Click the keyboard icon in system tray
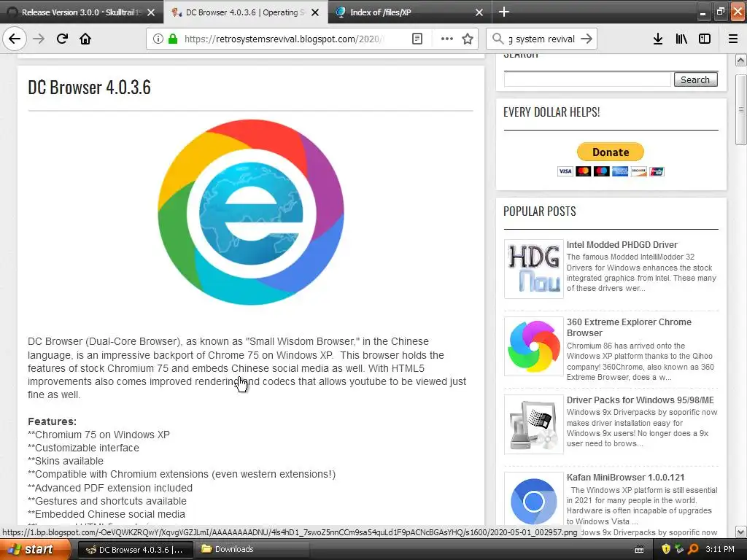 (x=639, y=550)
